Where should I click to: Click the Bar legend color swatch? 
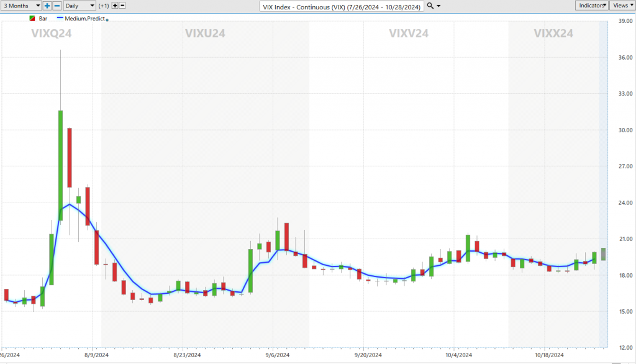(32, 19)
